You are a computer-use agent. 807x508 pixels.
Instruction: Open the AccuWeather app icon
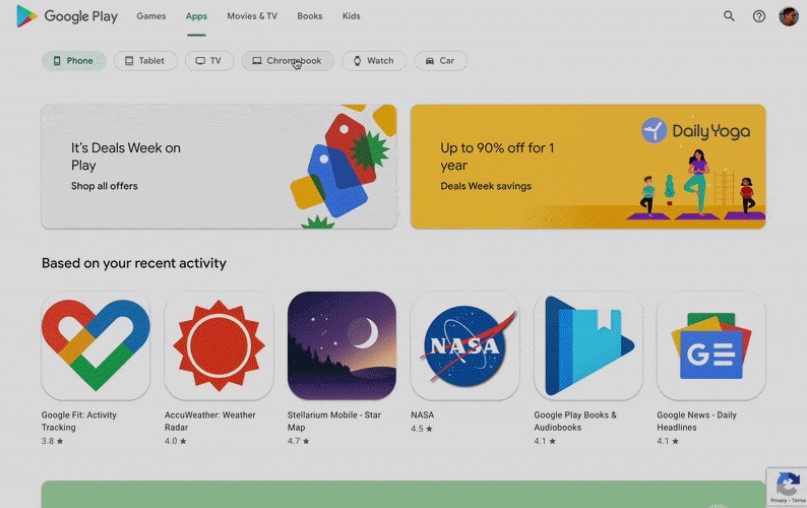tap(219, 346)
